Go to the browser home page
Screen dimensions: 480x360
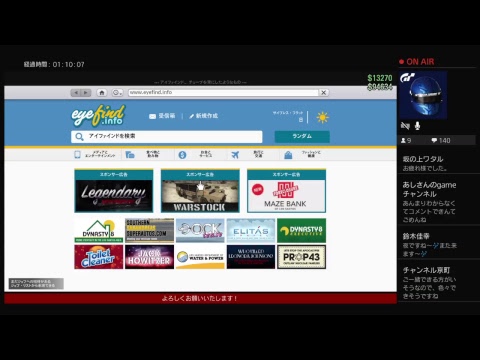[x=102, y=92]
